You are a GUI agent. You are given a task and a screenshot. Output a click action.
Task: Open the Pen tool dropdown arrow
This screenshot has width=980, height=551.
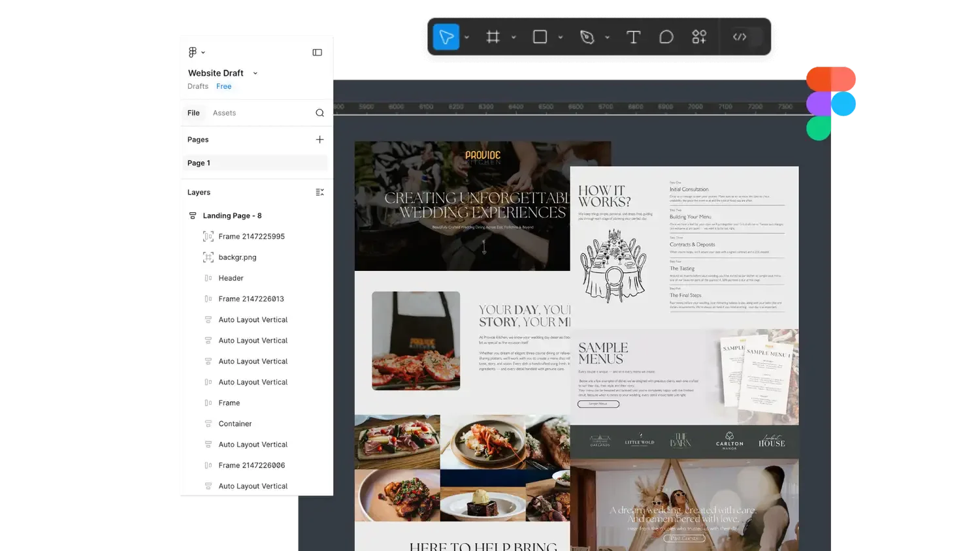point(607,37)
